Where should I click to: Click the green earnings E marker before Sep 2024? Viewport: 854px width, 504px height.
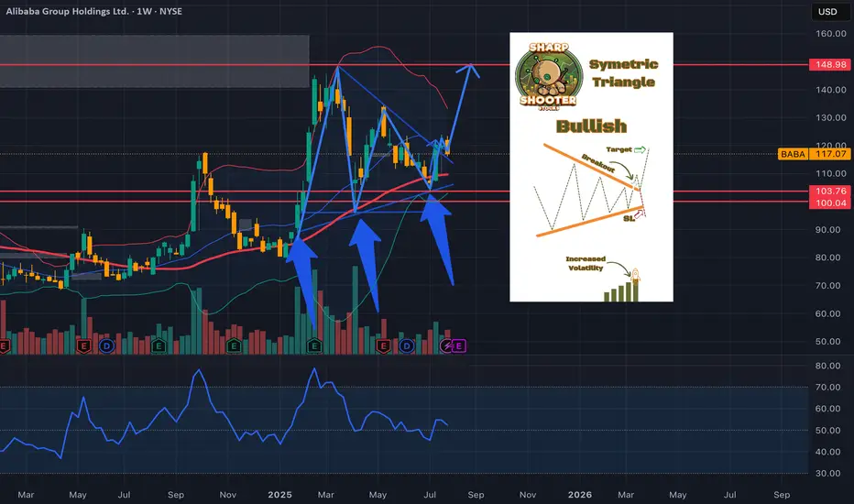pyautogui.click(x=159, y=345)
